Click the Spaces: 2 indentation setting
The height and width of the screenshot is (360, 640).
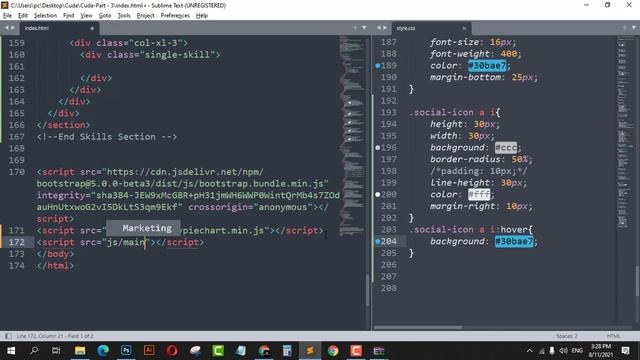click(567, 336)
